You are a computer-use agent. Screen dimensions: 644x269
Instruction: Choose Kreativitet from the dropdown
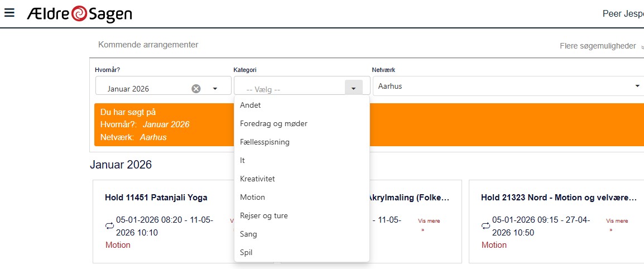pyautogui.click(x=257, y=179)
